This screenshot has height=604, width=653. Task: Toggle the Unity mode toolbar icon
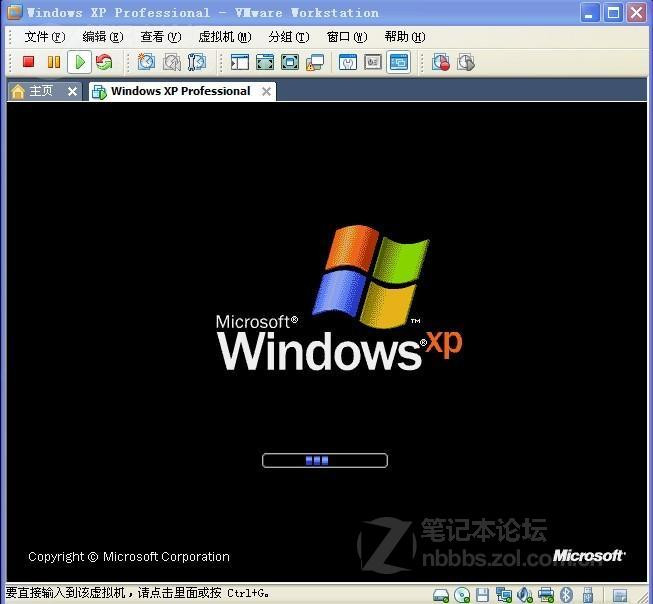[x=315, y=62]
